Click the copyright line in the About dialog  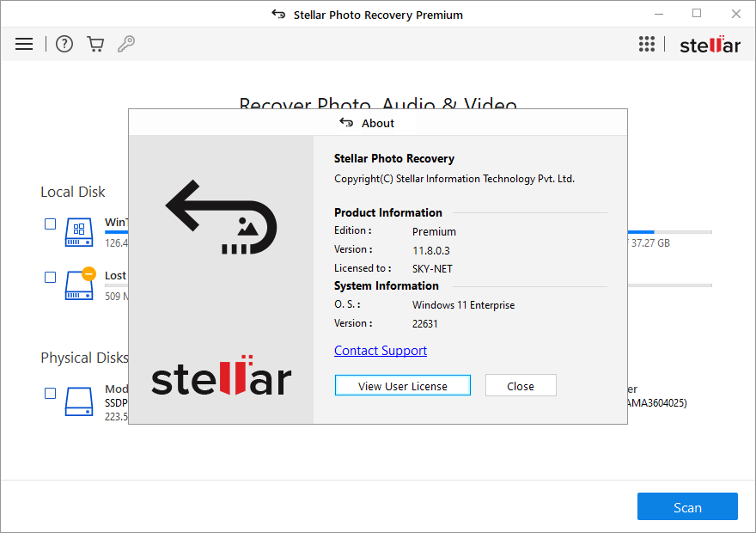tap(454, 179)
